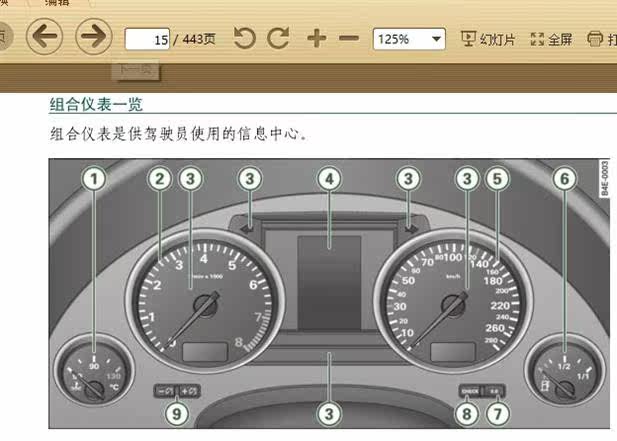Open the 125% zoom dropdown

(x=409, y=39)
